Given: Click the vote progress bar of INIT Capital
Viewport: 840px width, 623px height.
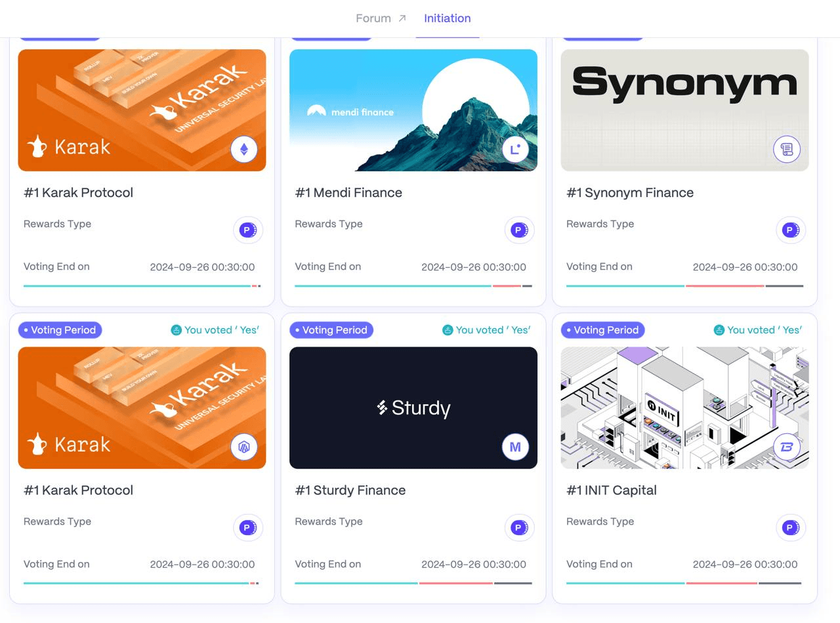Looking at the screenshot, I should pos(684,583).
